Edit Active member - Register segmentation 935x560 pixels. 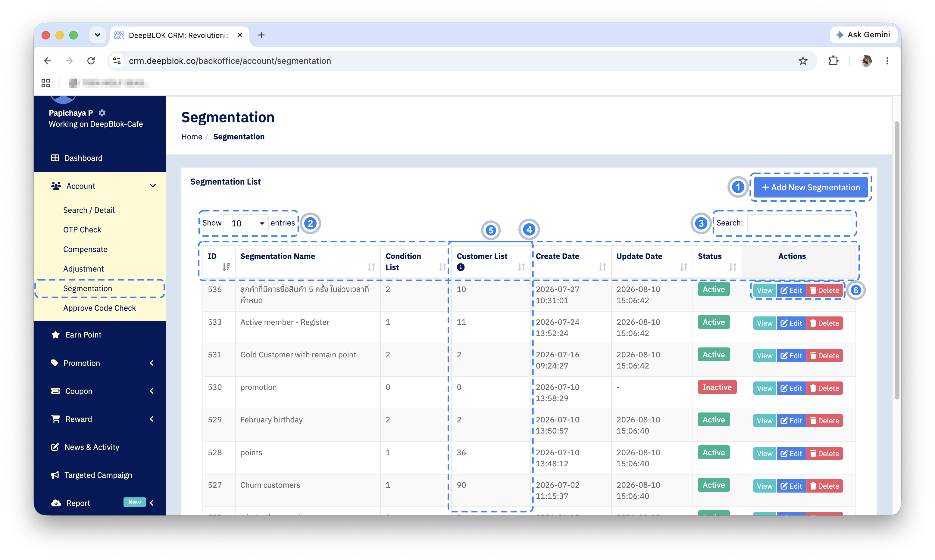[x=791, y=323]
